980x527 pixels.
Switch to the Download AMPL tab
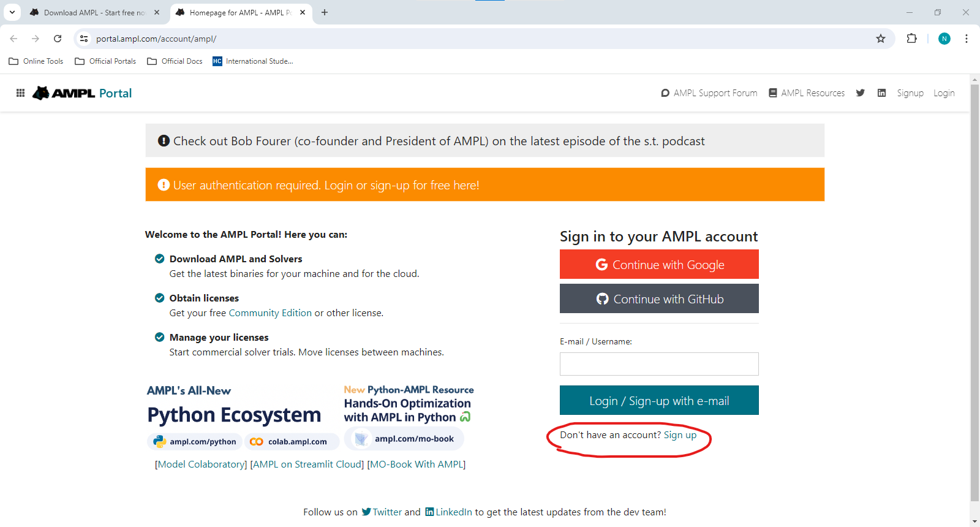click(94, 12)
